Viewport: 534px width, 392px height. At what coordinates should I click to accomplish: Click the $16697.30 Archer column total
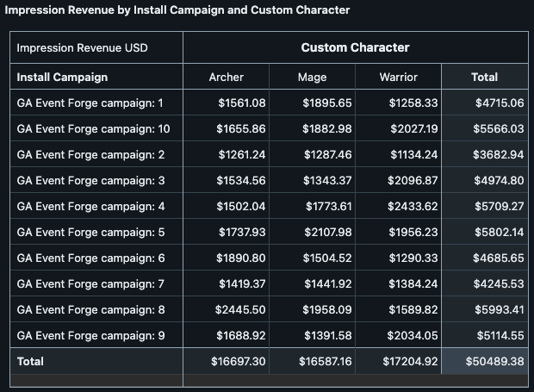pyautogui.click(x=238, y=362)
